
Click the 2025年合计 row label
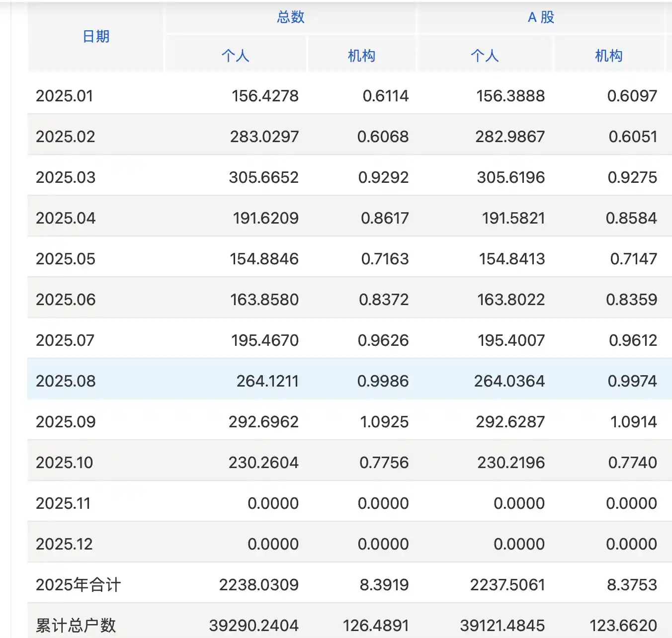[x=78, y=585]
